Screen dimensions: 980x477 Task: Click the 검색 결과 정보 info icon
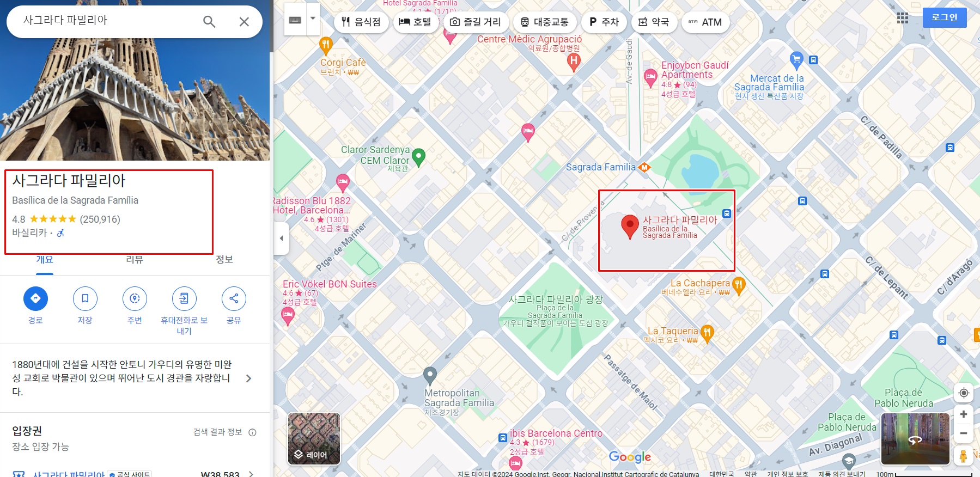click(x=252, y=432)
